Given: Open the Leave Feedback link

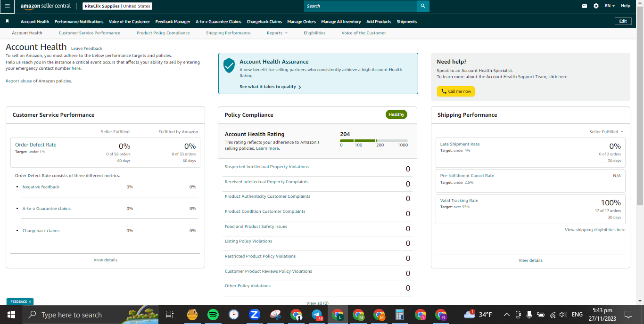Looking at the screenshot, I should click(x=87, y=49).
